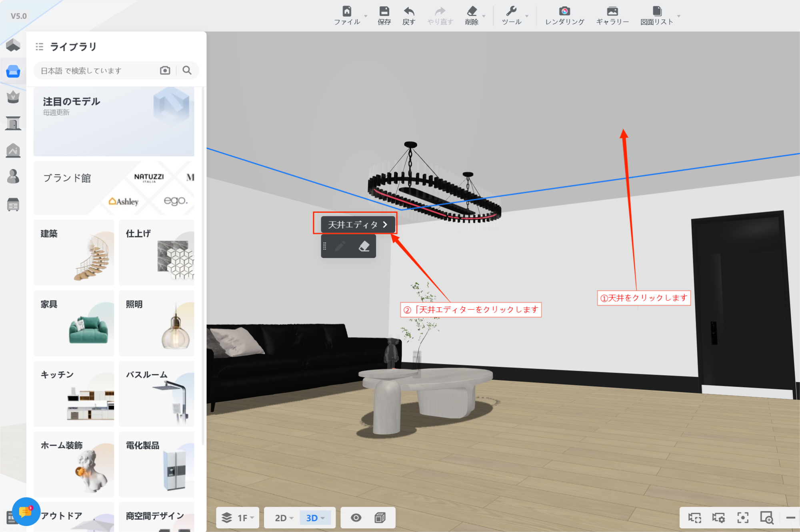
Task: Expand the 削除 dropdown arrow
Action: click(x=484, y=16)
